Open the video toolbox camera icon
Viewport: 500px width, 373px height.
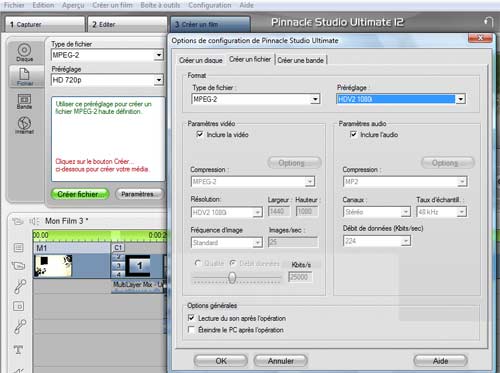pyautogui.click(x=18, y=221)
